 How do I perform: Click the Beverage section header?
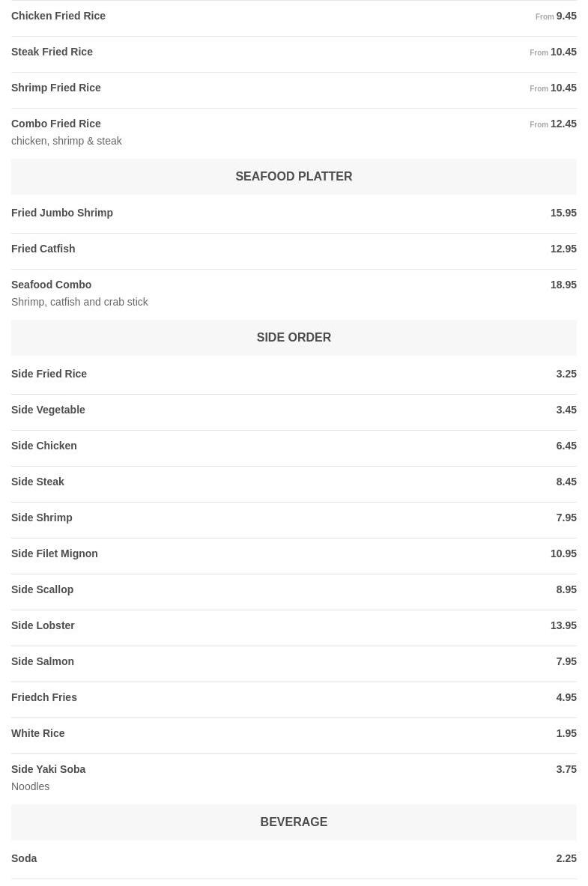pyautogui.click(x=294, y=822)
